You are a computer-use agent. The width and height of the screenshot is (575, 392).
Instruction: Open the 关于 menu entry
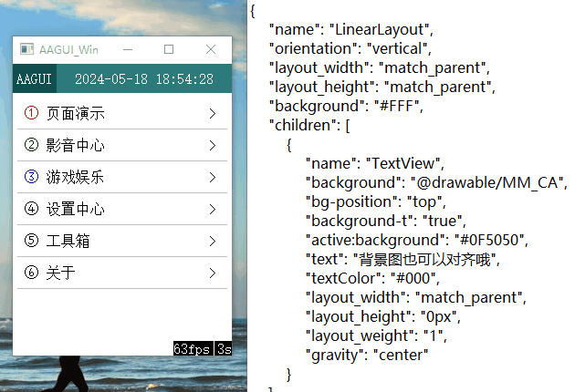tap(122, 273)
